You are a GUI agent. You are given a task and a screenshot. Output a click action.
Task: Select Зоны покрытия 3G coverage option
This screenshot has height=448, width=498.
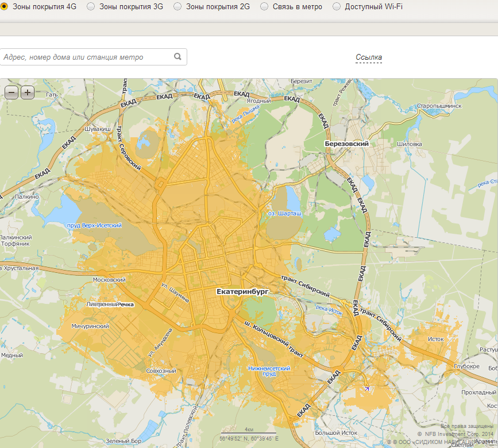click(91, 6)
